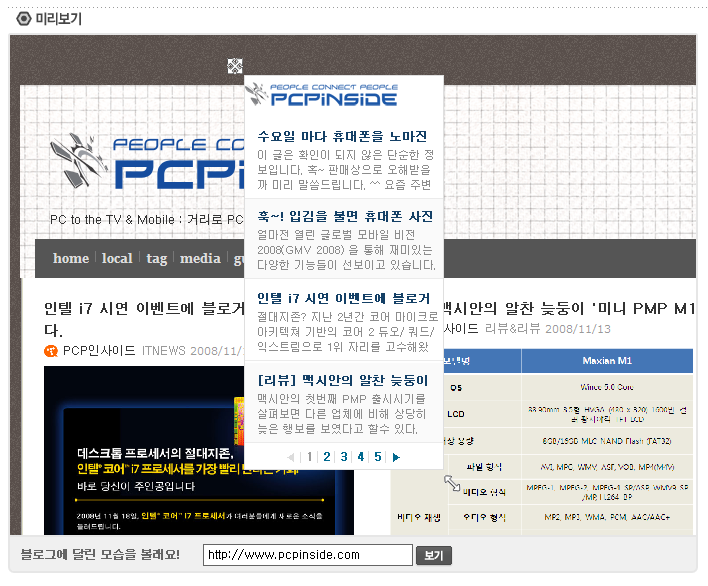Open the post '훅~! 입김을 불면 휴대폰 사진'
Image resolution: width=708 pixels, height=586 pixels.
coord(345,216)
